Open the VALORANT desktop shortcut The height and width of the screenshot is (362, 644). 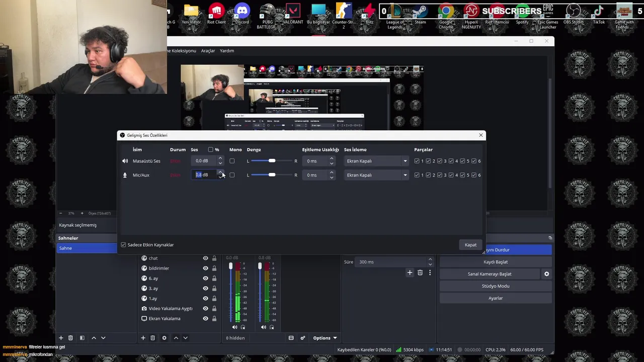tap(293, 14)
